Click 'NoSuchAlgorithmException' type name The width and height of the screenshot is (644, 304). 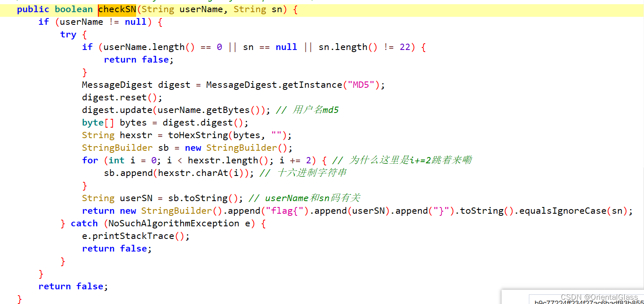(x=174, y=224)
